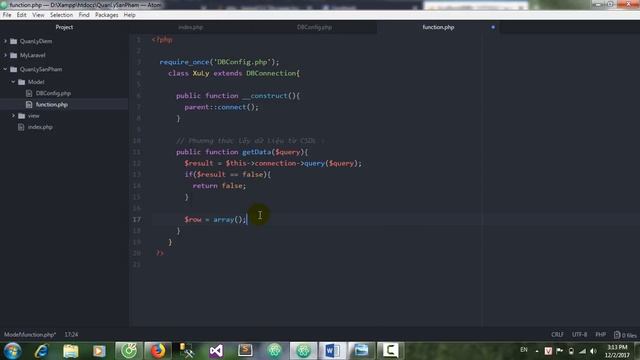
Task: Click the index.php file icon in tree
Action: [x=21, y=127]
